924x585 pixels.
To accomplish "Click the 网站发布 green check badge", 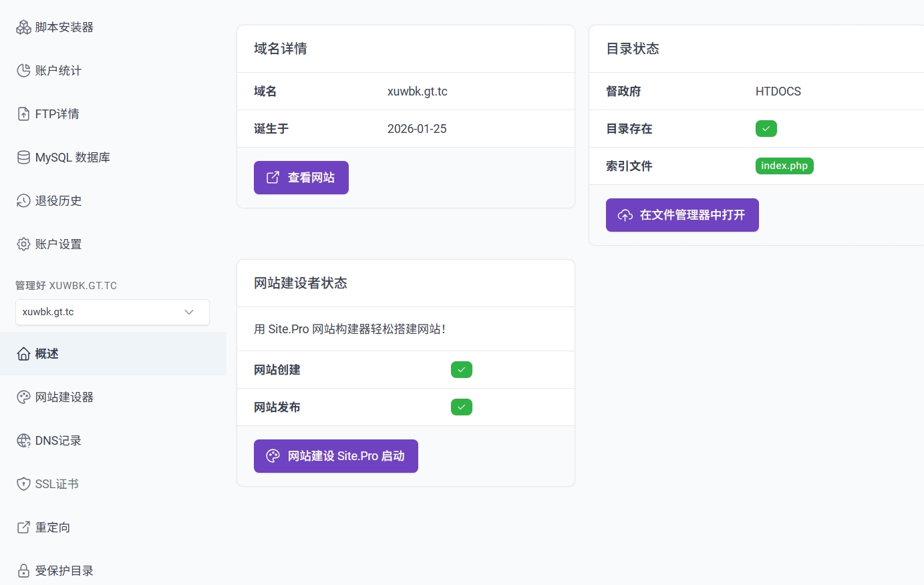I will click(461, 407).
